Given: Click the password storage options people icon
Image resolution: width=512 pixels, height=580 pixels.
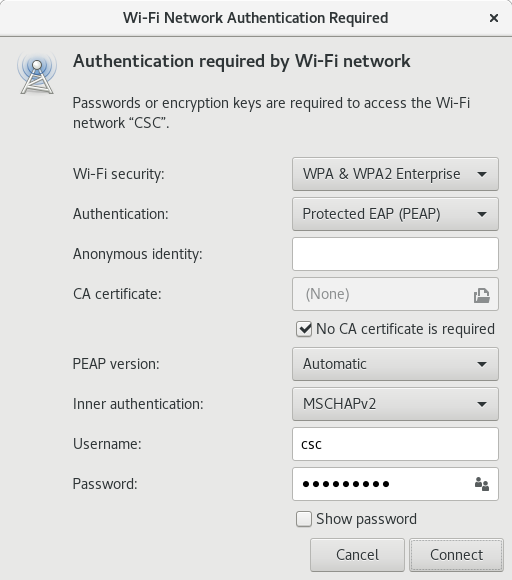Looking at the screenshot, I should [x=482, y=484].
